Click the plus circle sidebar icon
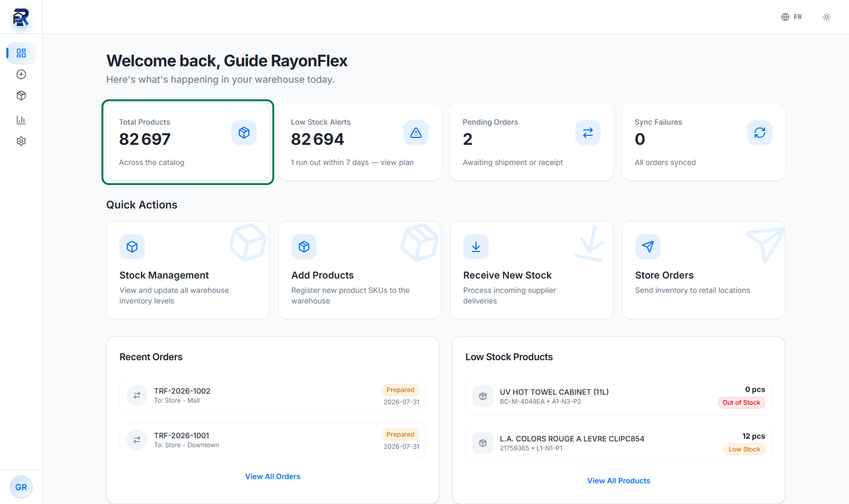This screenshot has width=849, height=504. 21,74
